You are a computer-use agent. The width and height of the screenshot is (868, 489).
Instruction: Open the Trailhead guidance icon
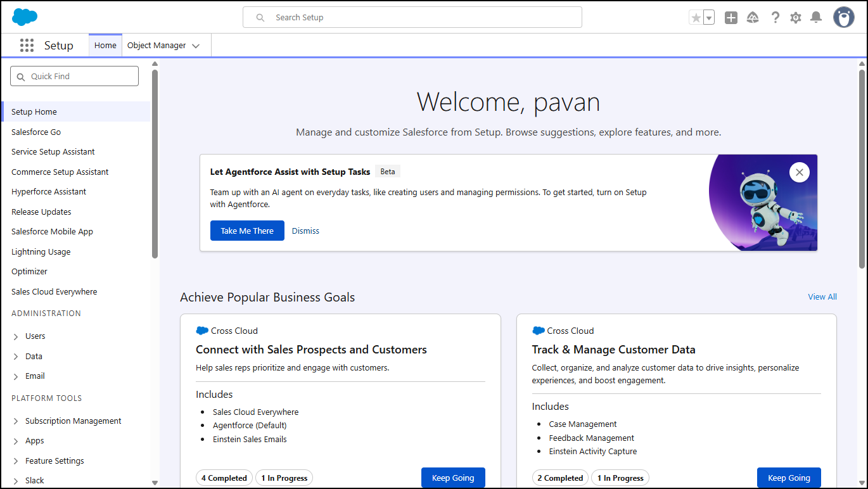click(753, 18)
